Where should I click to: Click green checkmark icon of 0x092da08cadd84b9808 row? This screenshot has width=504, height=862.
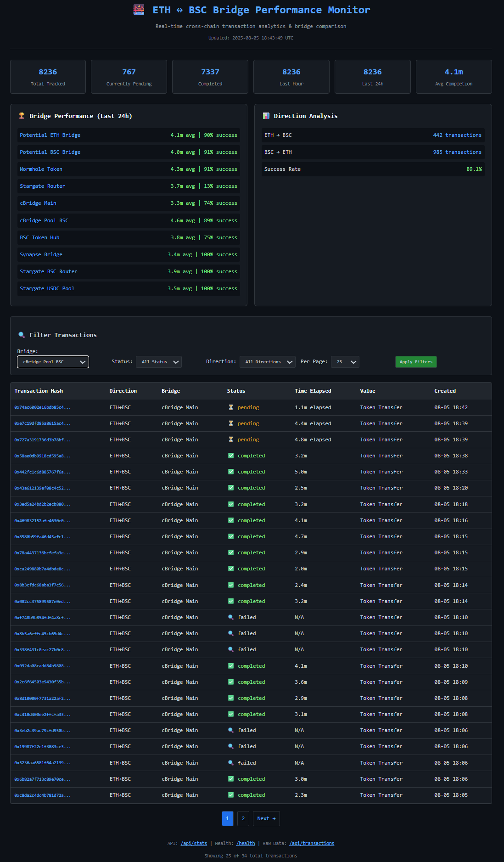[x=231, y=666]
